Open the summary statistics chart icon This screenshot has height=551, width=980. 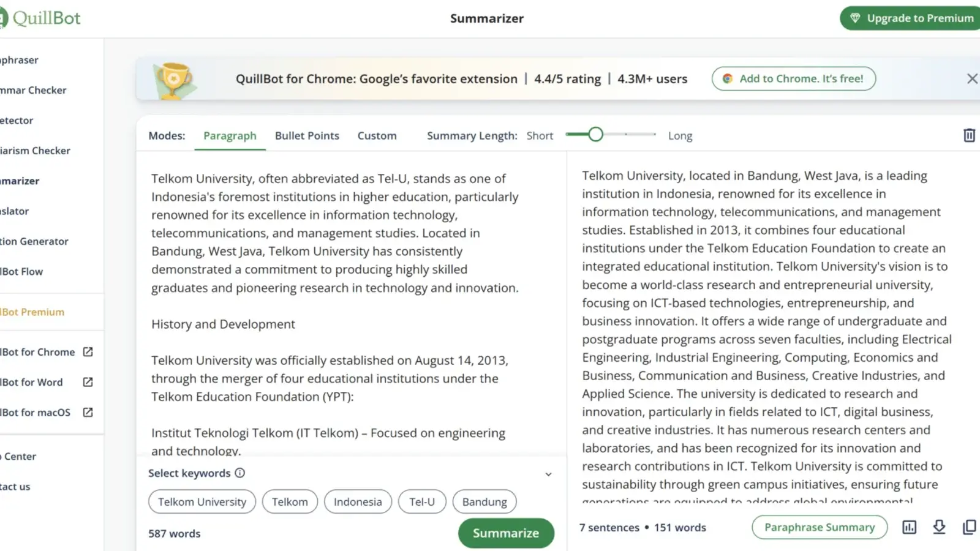(910, 527)
